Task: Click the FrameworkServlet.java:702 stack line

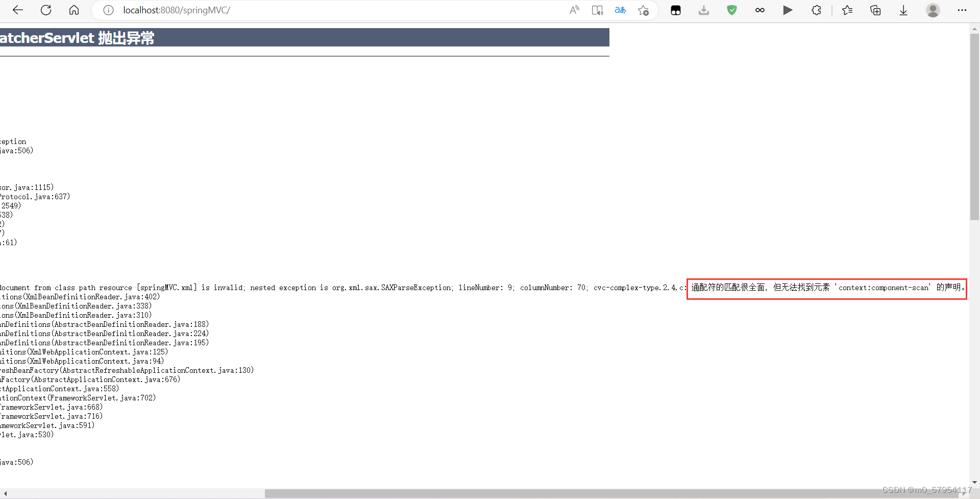Action: coord(78,398)
